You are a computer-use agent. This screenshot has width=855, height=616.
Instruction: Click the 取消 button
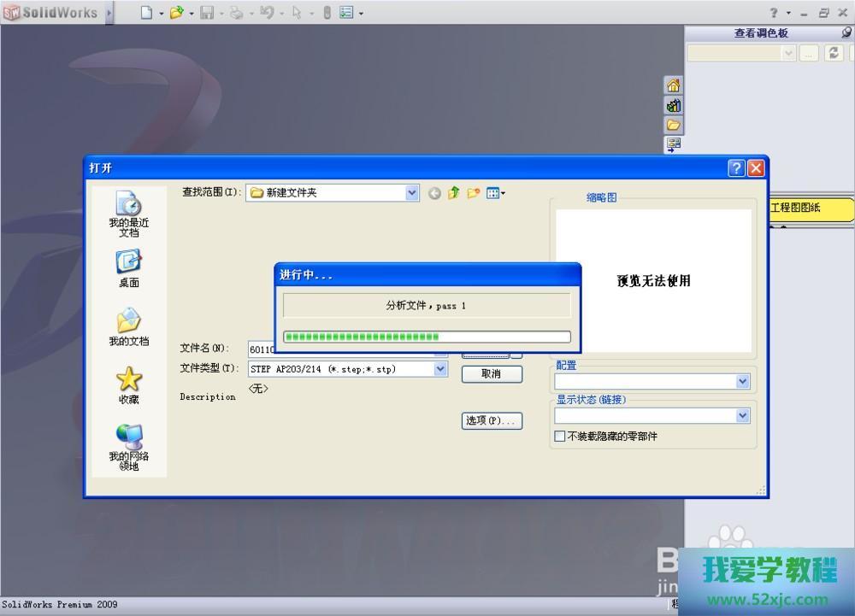(491, 374)
